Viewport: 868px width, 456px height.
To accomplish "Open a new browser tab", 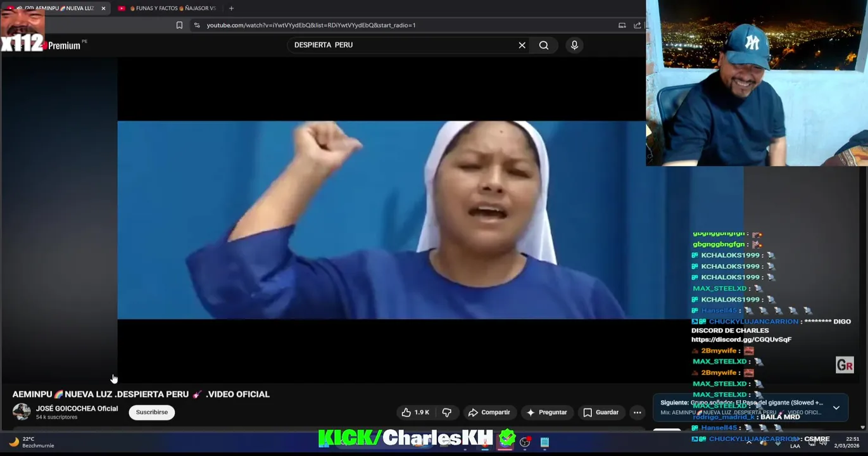I will pyautogui.click(x=231, y=8).
